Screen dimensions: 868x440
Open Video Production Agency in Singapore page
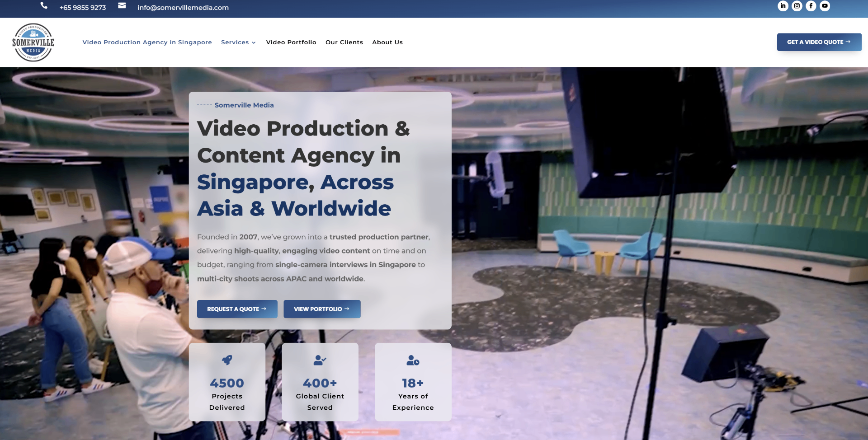pos(147,42)
